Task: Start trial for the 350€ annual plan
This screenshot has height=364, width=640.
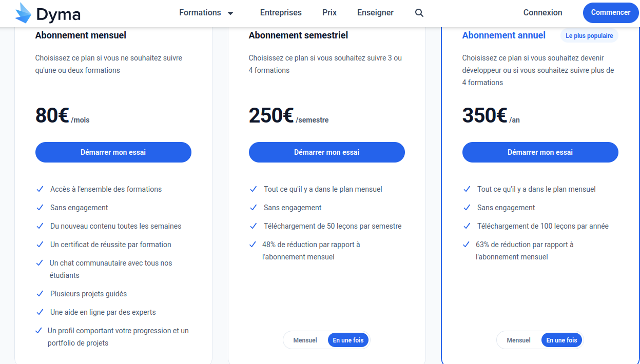Action: tap(540, 152)
